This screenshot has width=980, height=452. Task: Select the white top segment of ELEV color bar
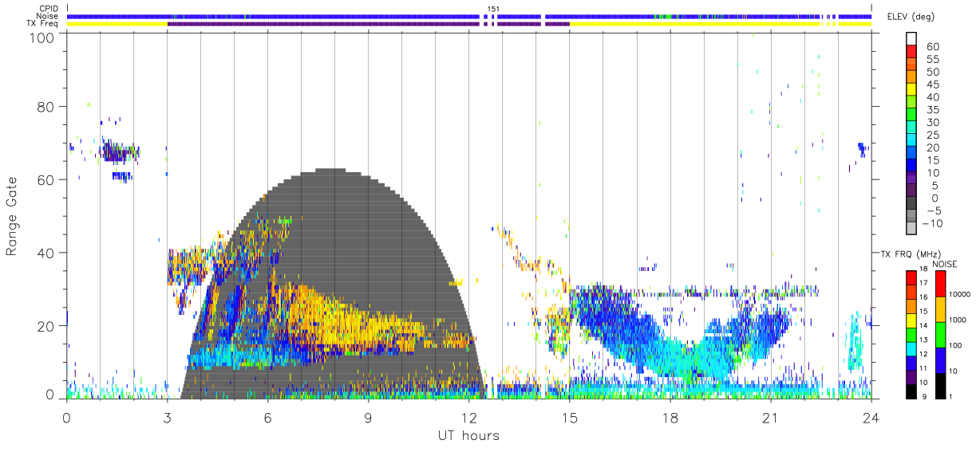click(x=911, y=39)
